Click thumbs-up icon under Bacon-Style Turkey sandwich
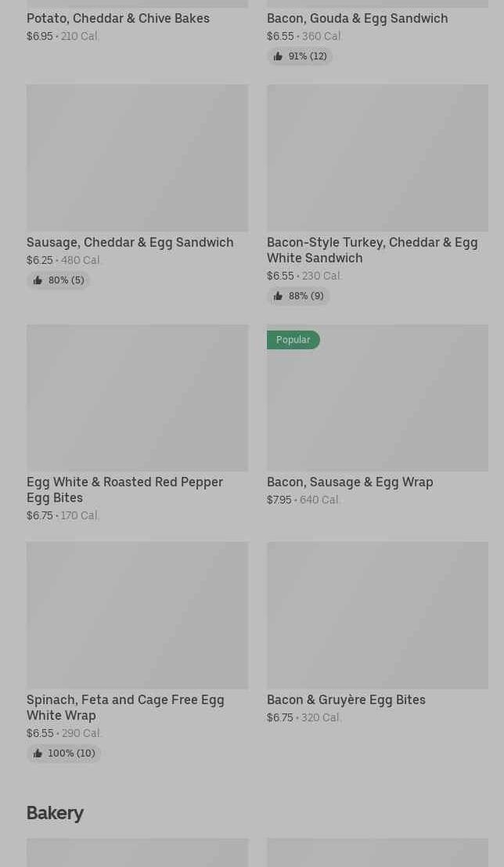 [x=278, y=296]
